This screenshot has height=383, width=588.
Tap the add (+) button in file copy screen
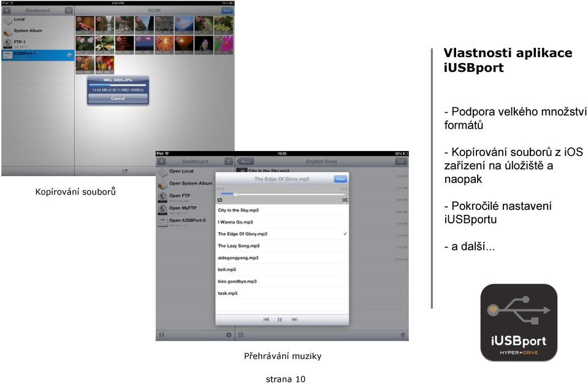coord(7,10)
